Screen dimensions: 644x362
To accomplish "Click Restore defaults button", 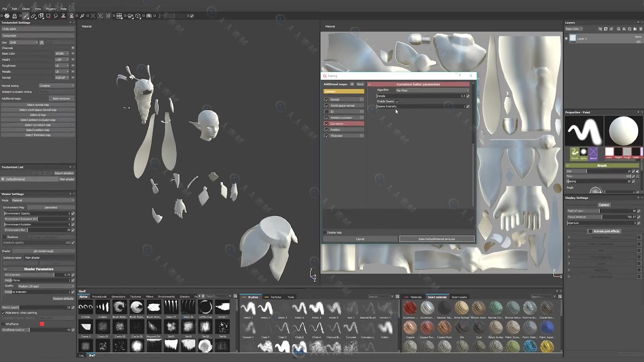I will (63, 299).
